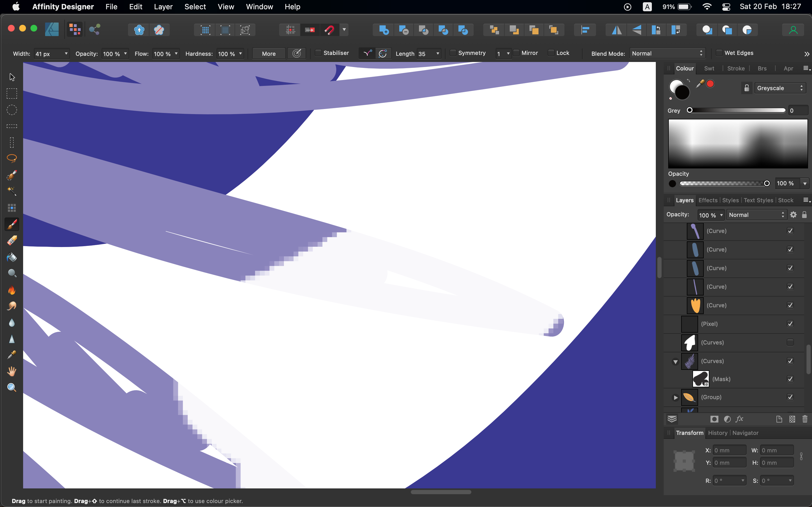Enable the Stabiliser checkbox
Image resolution: width=812 pixels, height=507 pixels.
click(318, 53)
